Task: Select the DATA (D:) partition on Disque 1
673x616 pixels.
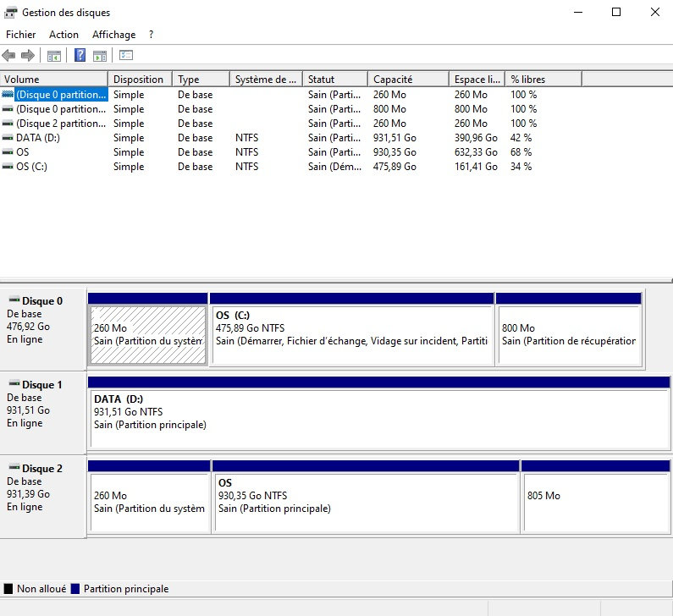Action: click(378, 418)
